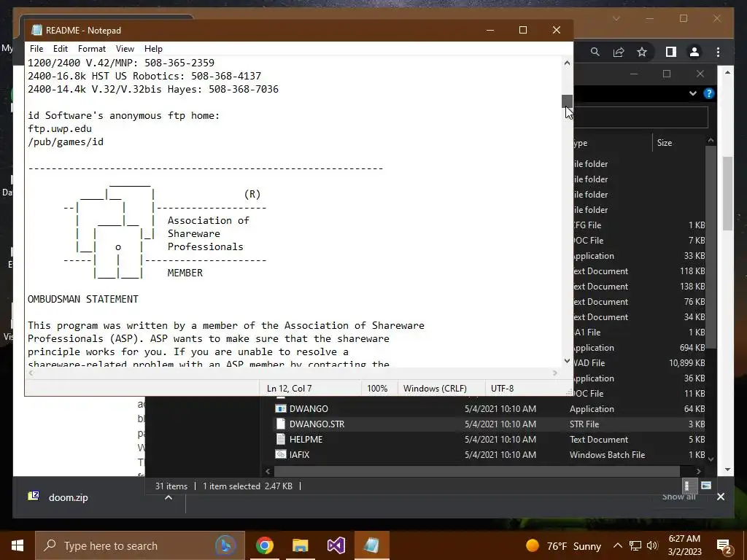Click the HELPME document icon
The height and width of the screenshot is (560, 747).
(x=281, y=439)
